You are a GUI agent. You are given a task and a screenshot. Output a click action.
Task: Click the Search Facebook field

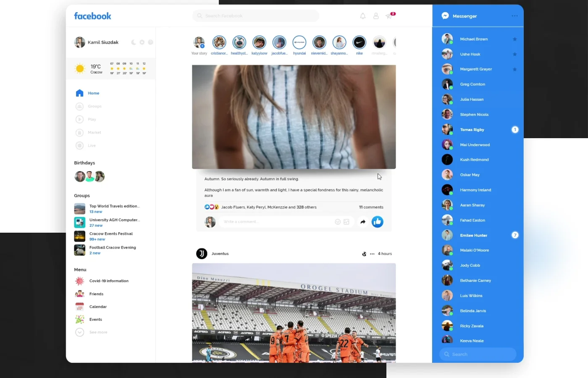(256, 16)
